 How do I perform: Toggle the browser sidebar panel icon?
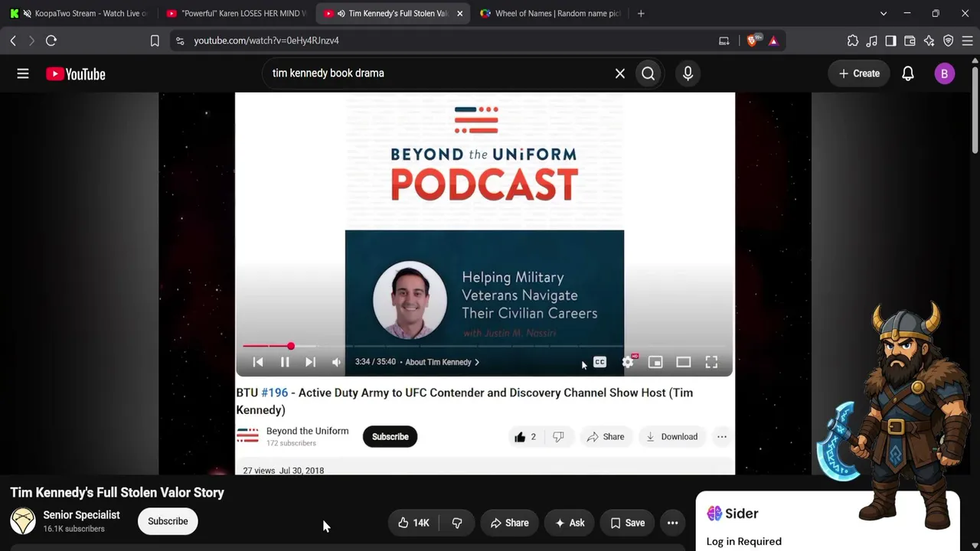[890, 41]
